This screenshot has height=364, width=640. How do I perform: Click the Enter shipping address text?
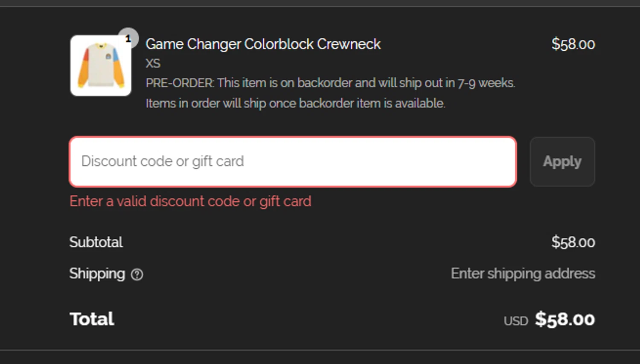pos(523,274)
